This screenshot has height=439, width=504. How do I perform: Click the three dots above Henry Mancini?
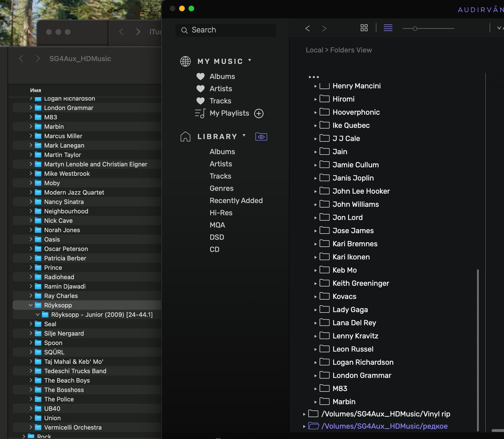pyautogui.click(x=314, y=77)
